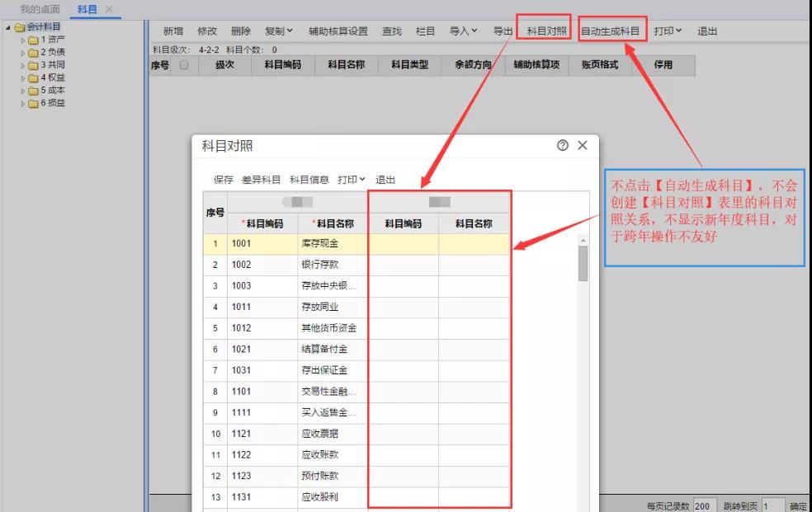This screenshot has width=812, height=512.
Task: Click folder icon of 4 权益
Action: [x=34, y=78]
